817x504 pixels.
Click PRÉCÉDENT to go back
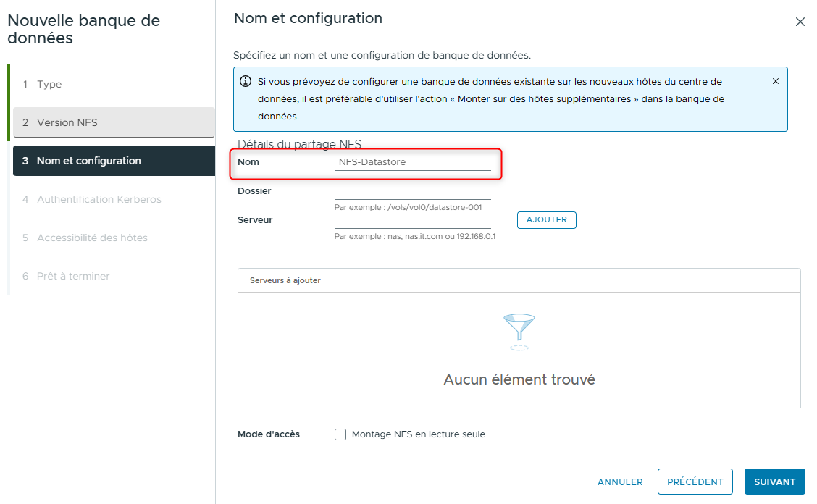[x=695, y=482]
